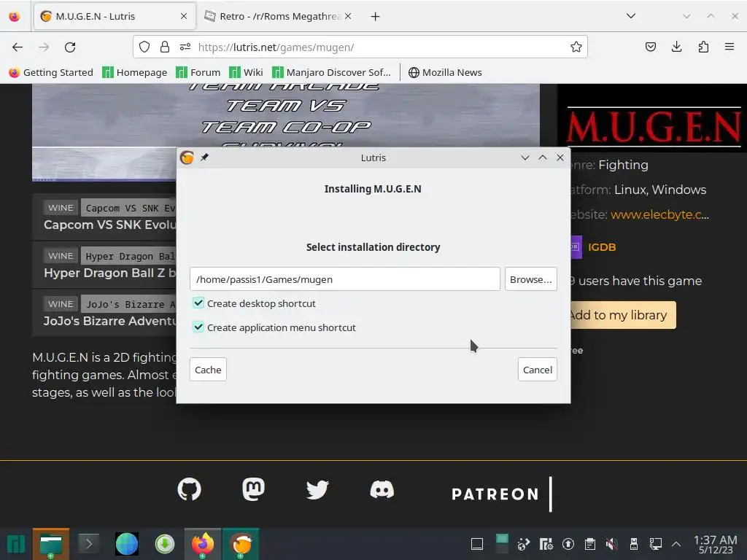Launch the terminal from taskbar
Screen dimensions: 747x560
click(88, 543)
